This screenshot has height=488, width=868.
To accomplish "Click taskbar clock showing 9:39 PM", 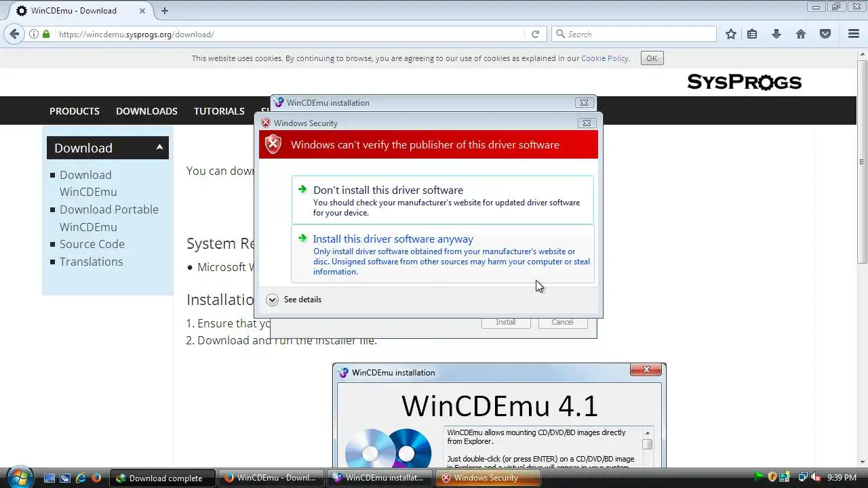I will tap(842, 478).
